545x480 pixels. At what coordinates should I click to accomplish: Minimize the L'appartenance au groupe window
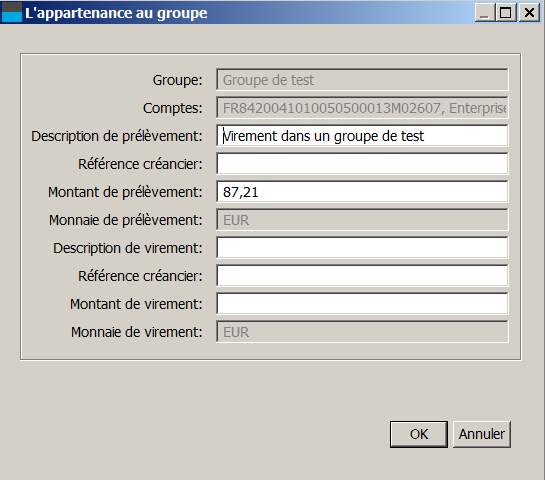click(485, 13)
